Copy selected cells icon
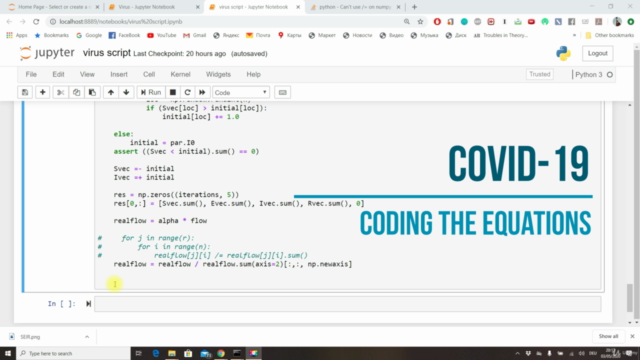The image size is (640, 360). point(76,92)
